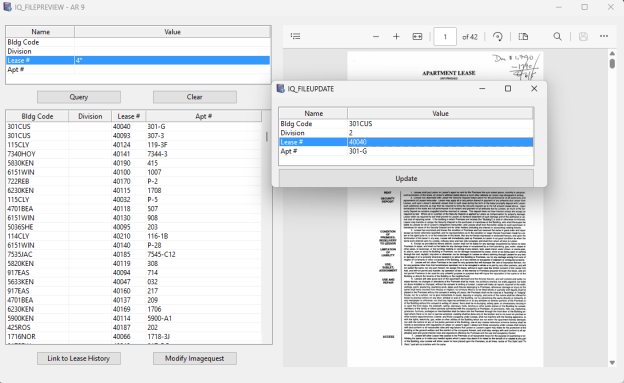Viewport: 624px width, 383px height.
Task: Select the 4701BEA row with lease 40118
Action: click(x=134, y=209)
